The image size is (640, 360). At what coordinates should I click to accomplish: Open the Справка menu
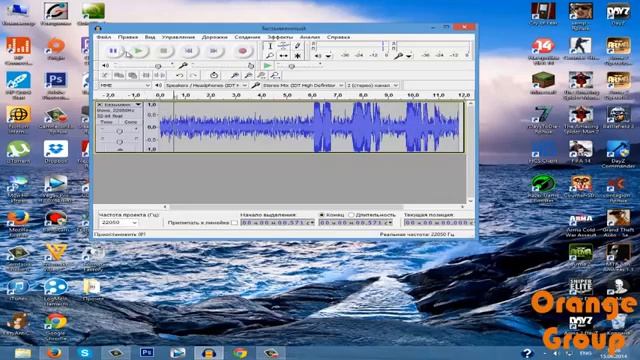tap(338, 37)
